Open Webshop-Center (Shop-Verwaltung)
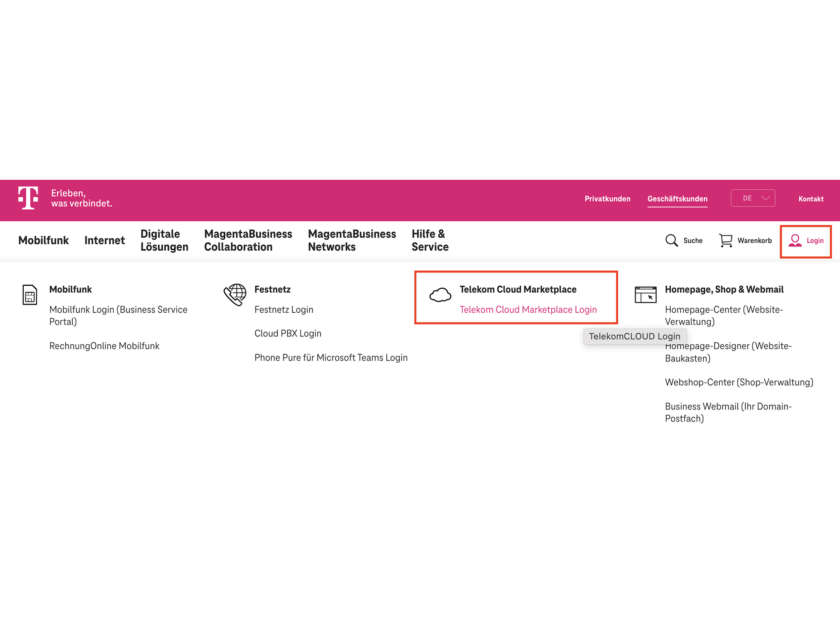Image resolution: width=840 pixels, height=630 pixels. point(739,382)
